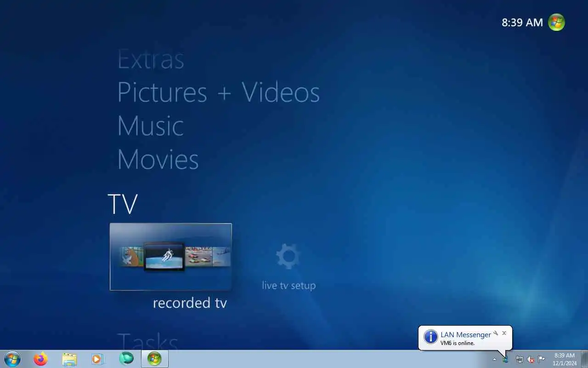Click the live tv setup label

point(288,285)
